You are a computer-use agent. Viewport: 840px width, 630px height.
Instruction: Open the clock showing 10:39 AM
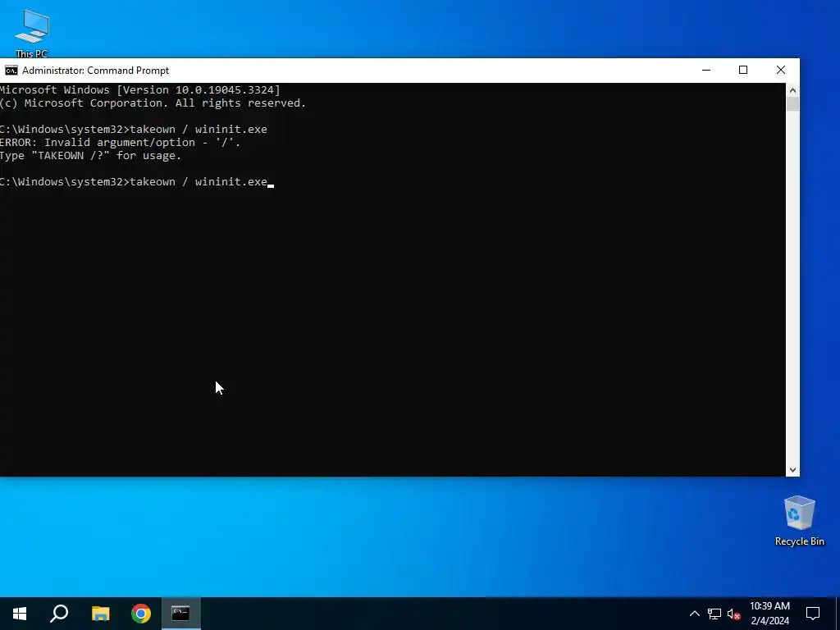pyautogui.click(x=769, y=614)
